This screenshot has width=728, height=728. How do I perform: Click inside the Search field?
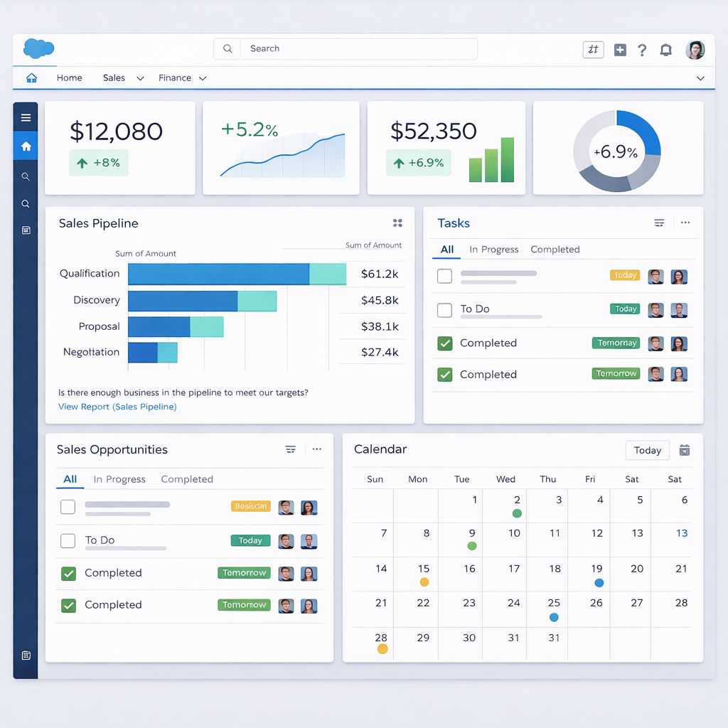click(x=355, y=49)
